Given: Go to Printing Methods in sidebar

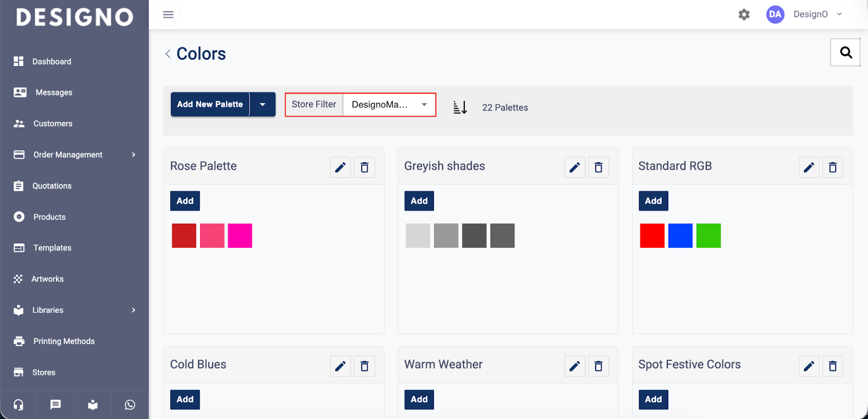Looking at the screenshot, I should 63,341.
